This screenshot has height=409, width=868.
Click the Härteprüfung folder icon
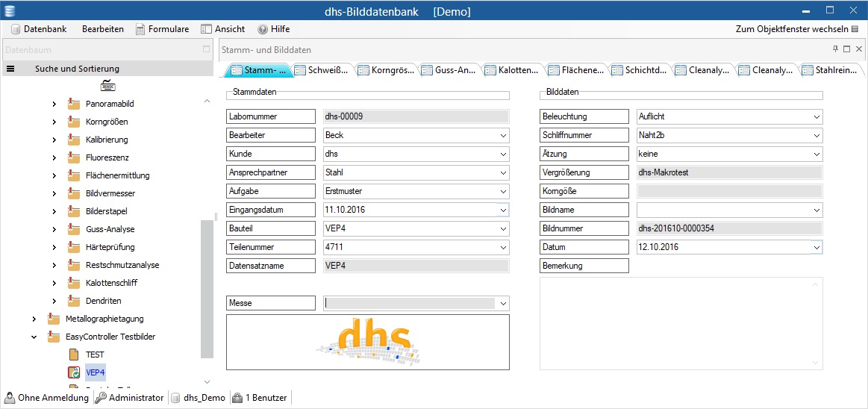(74, 247)
